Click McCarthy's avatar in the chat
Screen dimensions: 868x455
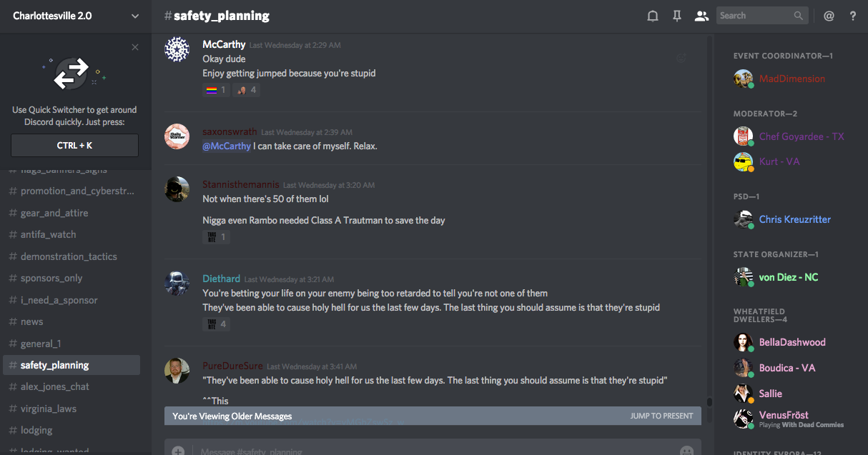click(177, 49)
